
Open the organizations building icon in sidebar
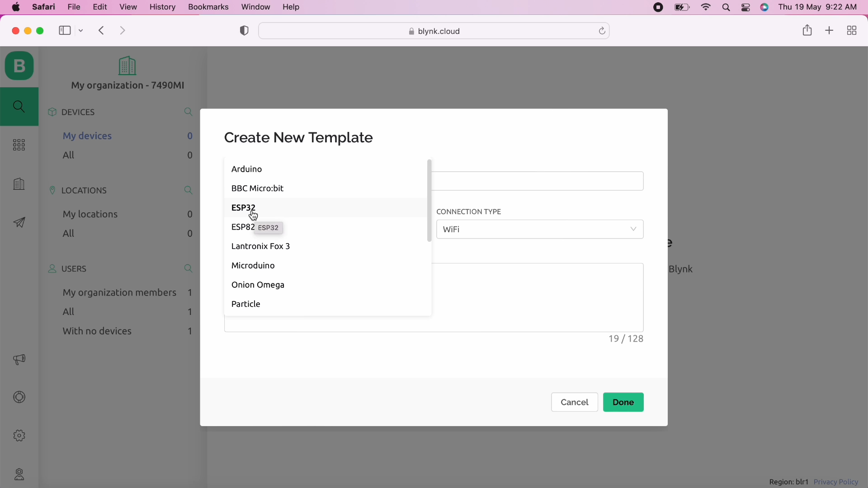pyautogui.click(x=19, y=184)
